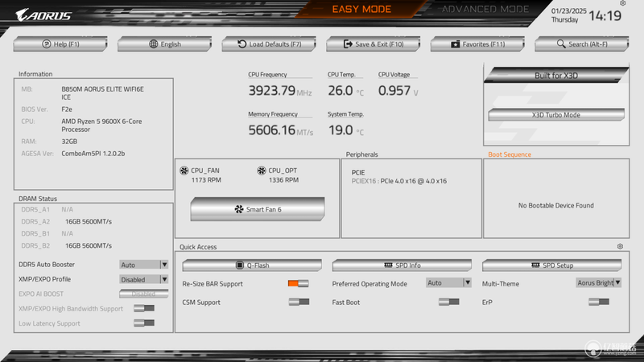The width and height of the screenshot is (644, 362).
Task: Click the Help (F1) button
Action: pyautogui.click(x=60, y=44)
